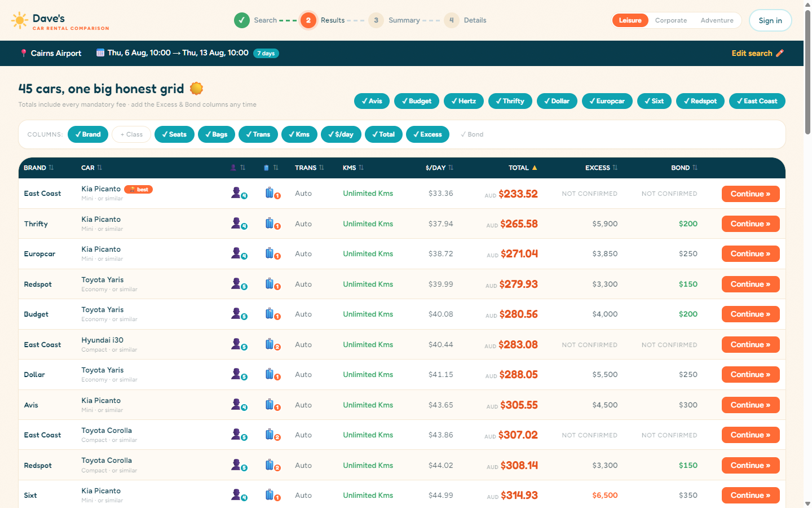The image size is (812, 508).
Task: Click the pencil icon beside Edit search
Action: click(x=780, y=53)
